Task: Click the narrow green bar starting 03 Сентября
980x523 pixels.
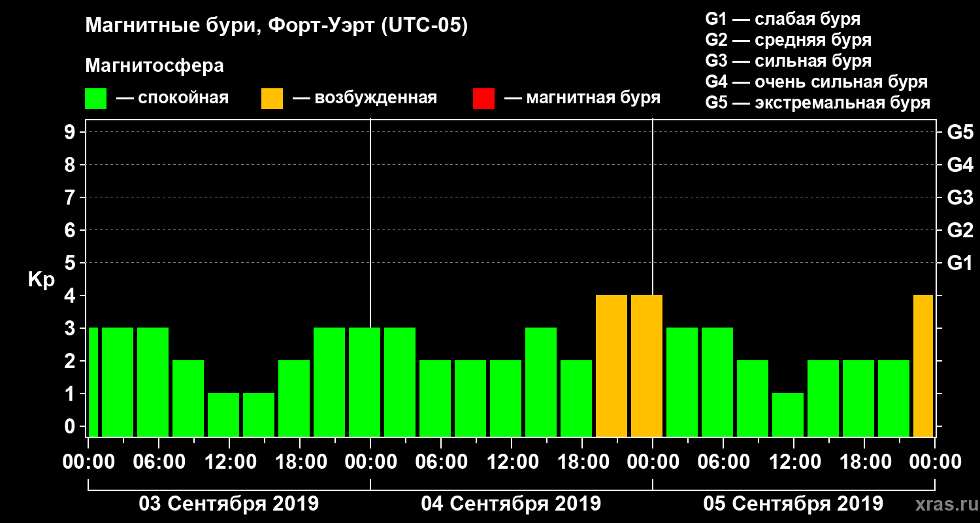Action: pyautogui.click(x=93, y=382)
